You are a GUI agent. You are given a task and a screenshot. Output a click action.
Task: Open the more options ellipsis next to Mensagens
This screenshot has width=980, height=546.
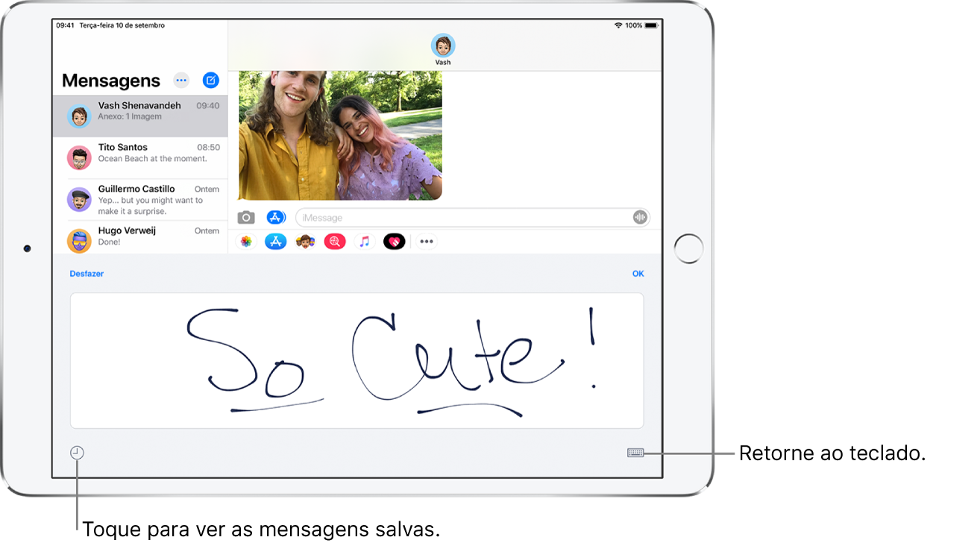(181, 80)
